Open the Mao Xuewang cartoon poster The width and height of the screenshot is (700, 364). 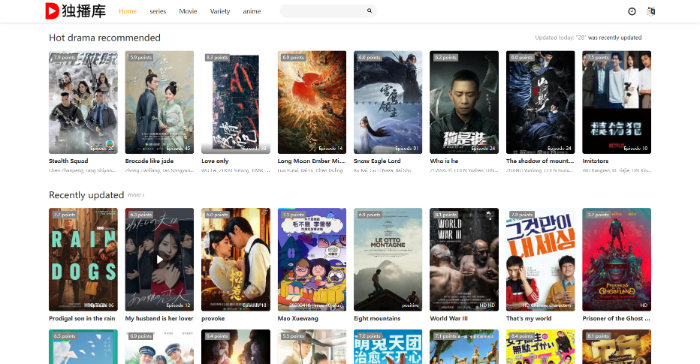tap(312, 259)
